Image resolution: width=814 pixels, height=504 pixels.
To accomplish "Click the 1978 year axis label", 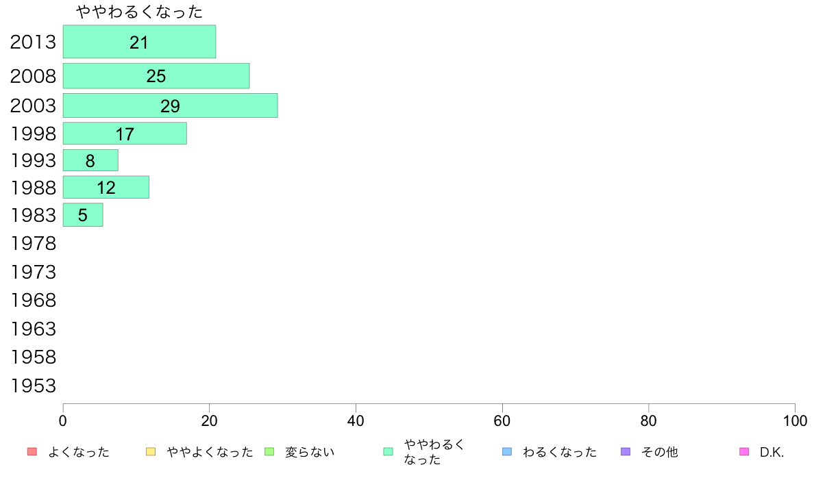I will click(x=33, y=243).
